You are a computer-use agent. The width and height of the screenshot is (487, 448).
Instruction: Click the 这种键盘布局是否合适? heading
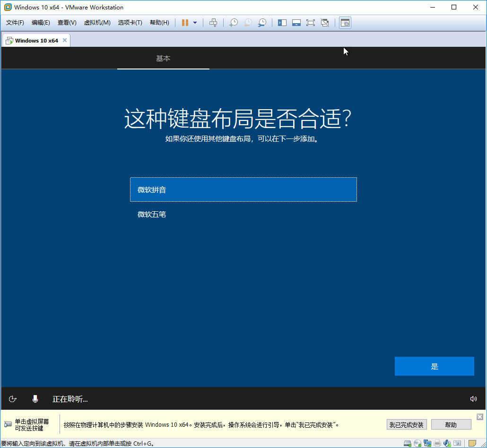[x=238, y=119]
